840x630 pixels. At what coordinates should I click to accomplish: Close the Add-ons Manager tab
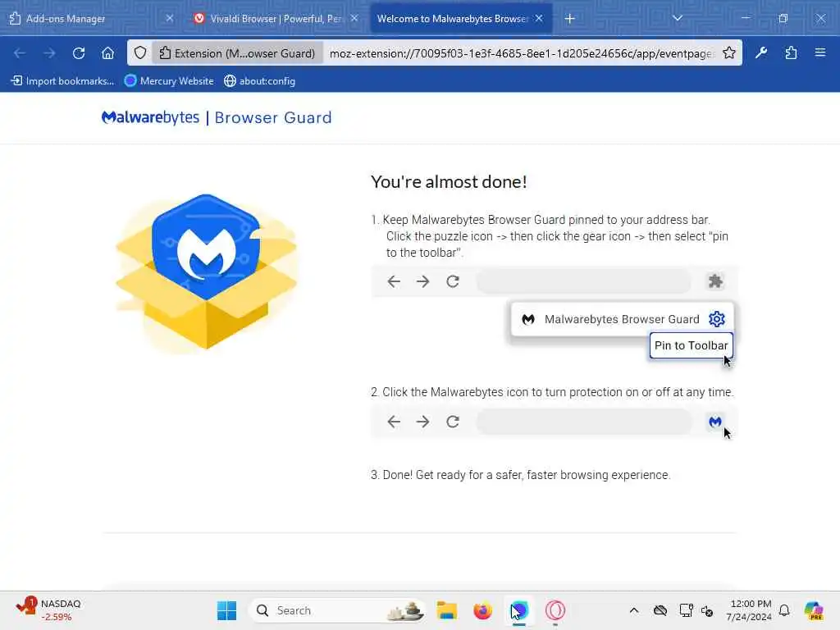(x=169, y=18)
